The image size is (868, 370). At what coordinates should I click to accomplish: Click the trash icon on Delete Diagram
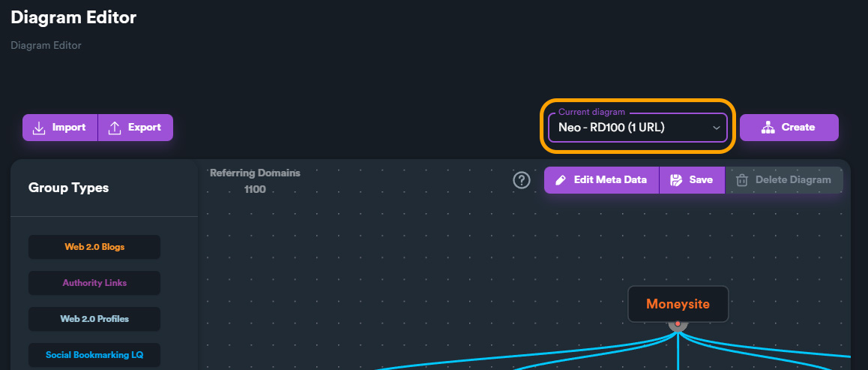(742, 180)
